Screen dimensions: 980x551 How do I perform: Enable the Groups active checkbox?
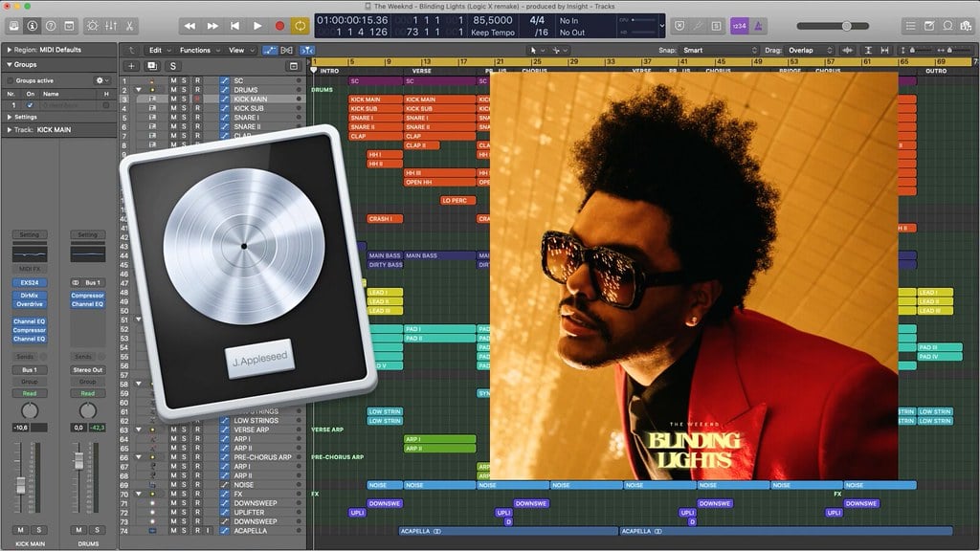coord(11,80)
